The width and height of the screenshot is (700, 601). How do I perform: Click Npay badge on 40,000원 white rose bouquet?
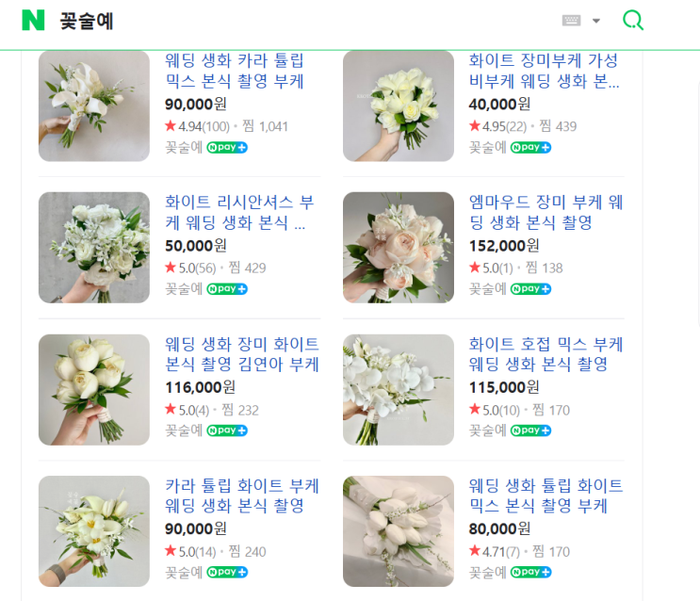pyautogui.click(x=531, y=147)
